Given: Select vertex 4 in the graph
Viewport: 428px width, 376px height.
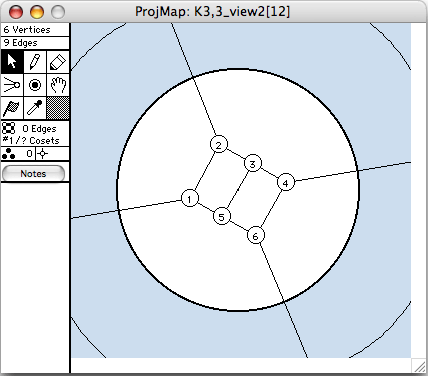Looking at the screenshot, I should 286,182.
